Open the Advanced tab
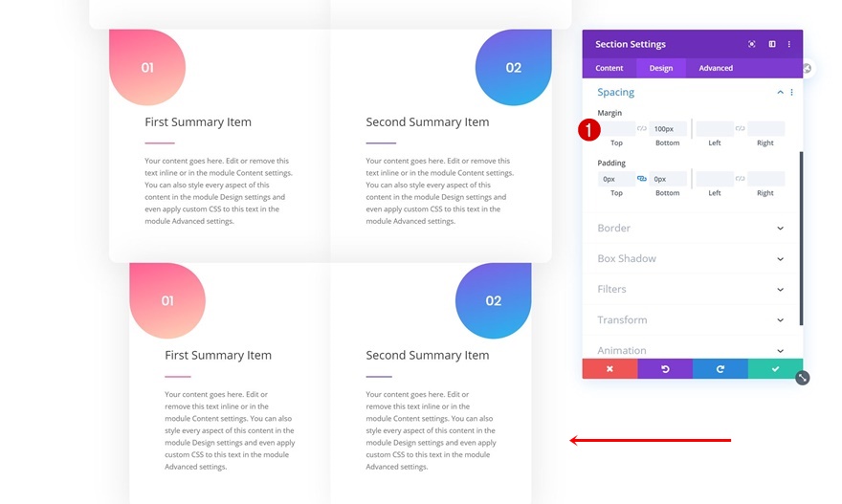This screenshot has width=842, height=504. 716,68
